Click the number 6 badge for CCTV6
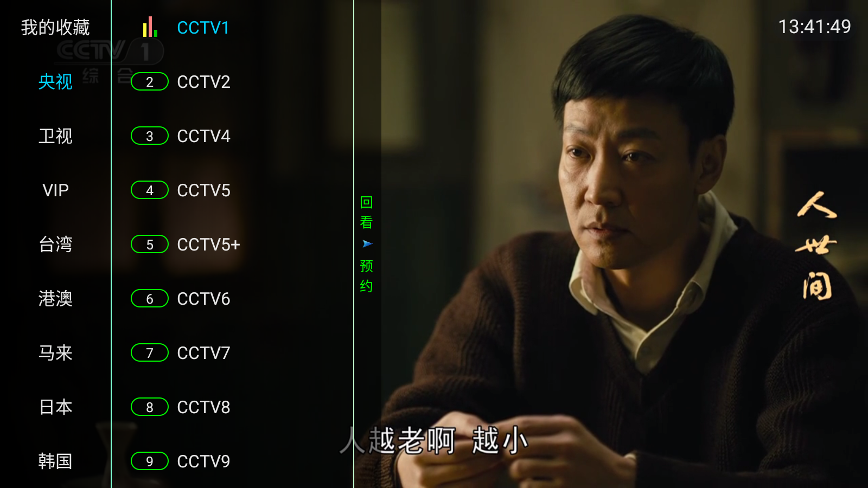This screenshot has width=868, height=488. (150, 299)
